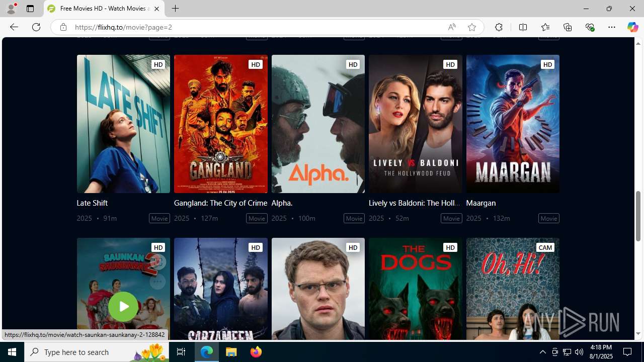The height and width of the screenshot is (362, 644).
Task: Open a new tab
Action: 175,9
